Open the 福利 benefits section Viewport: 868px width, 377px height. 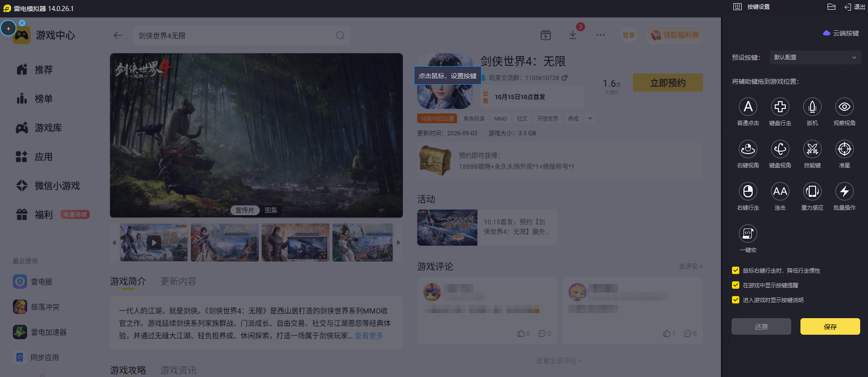tap(34, 215)
